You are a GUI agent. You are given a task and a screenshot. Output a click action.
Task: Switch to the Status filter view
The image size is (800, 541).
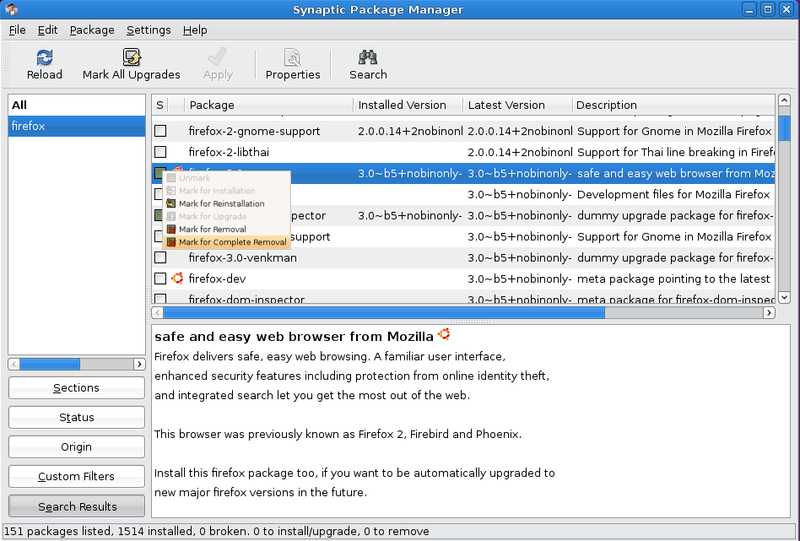[77, 417]
